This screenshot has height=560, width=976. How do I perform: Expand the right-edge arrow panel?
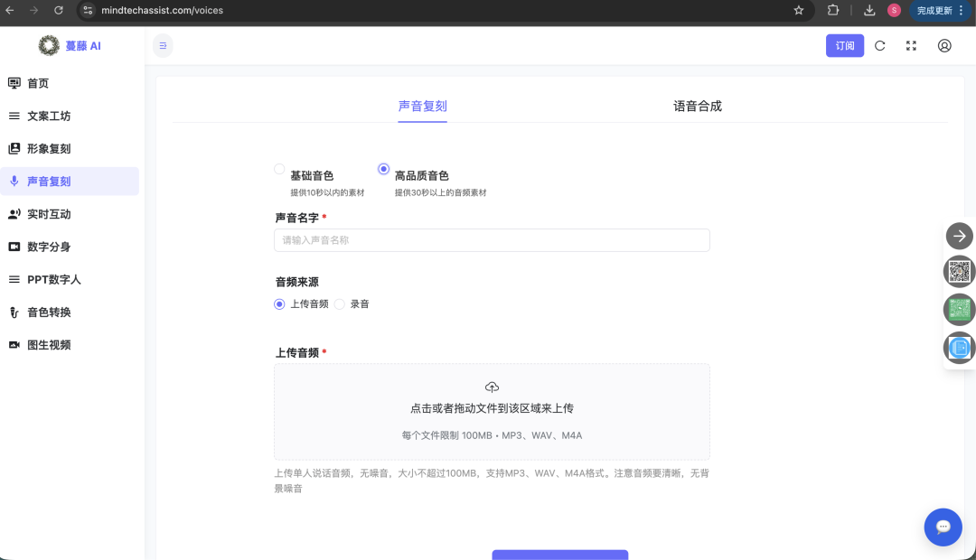(959, 236)
